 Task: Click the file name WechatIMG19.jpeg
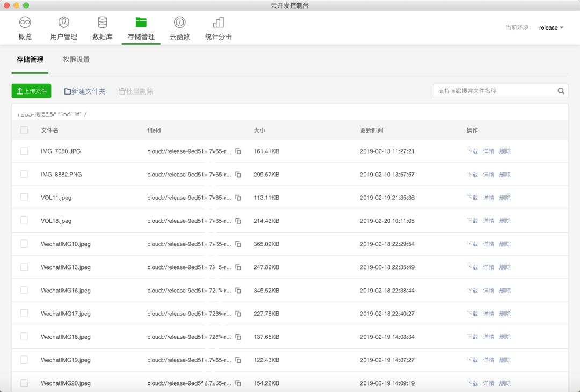click(x=66, y=360)
